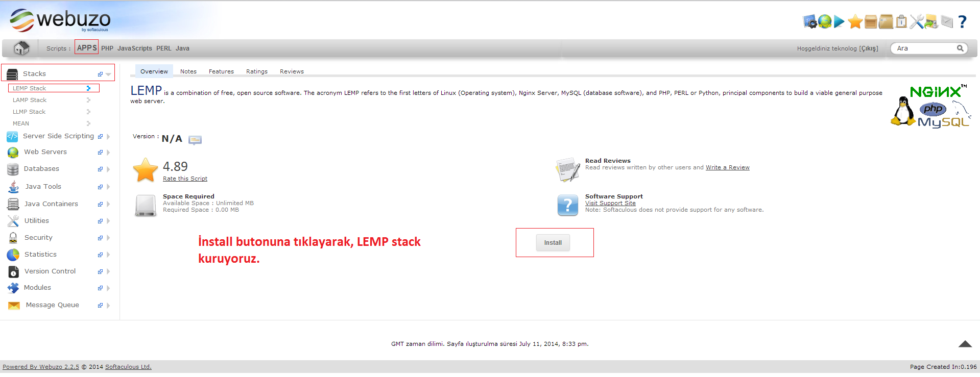Screen dimensions: 980x377
Task: Click the Modules puzzle piece icon
Action: (13, 288)
